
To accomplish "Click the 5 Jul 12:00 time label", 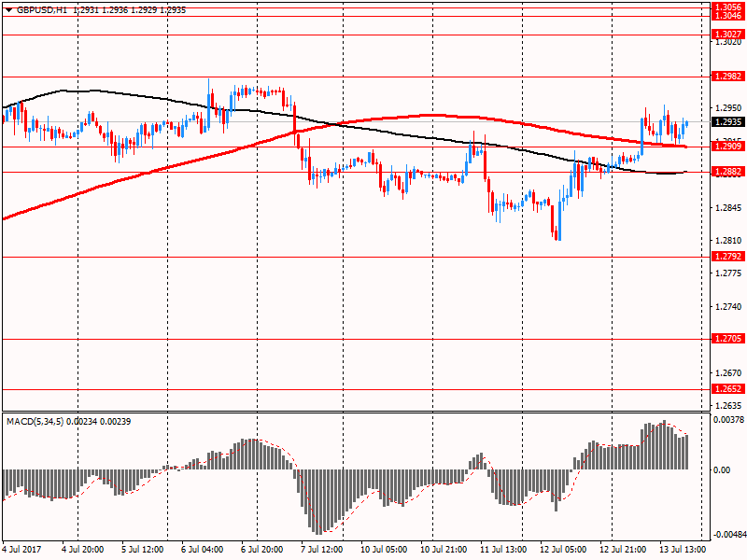I will pyautogui.click(x=143, y=550).
